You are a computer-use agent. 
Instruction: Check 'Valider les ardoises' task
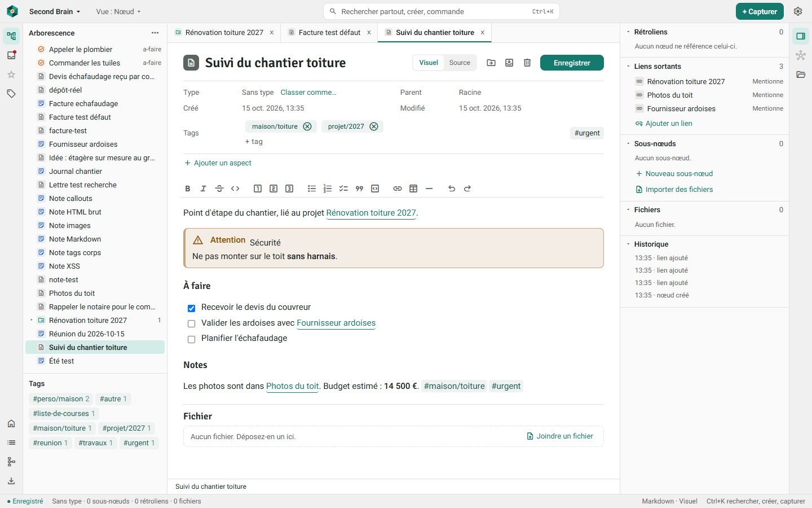tap(191, 323)
